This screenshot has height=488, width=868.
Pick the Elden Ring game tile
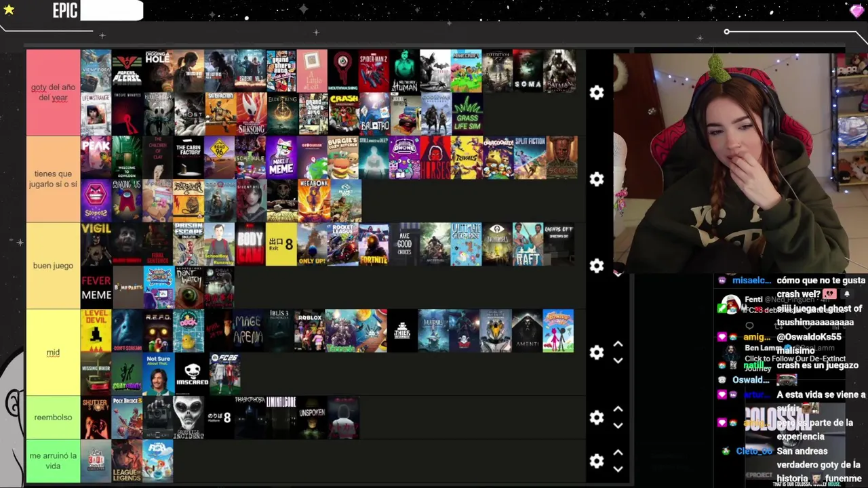tap(281, 114)
